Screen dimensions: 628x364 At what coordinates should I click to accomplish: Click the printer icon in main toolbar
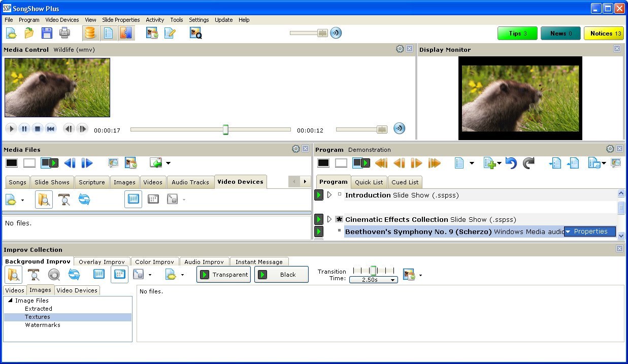coord(64,34)
